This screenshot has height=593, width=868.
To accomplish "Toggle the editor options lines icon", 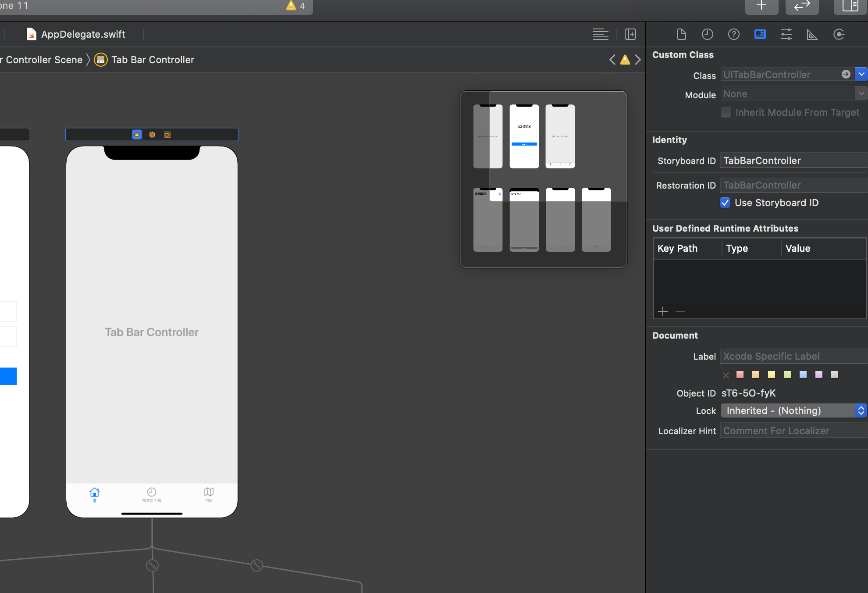I will pos(600,34).
